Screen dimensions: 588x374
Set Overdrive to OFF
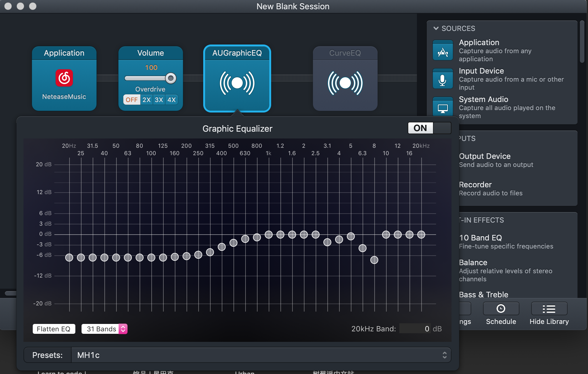pyautogui.click(x=132, y=100)
